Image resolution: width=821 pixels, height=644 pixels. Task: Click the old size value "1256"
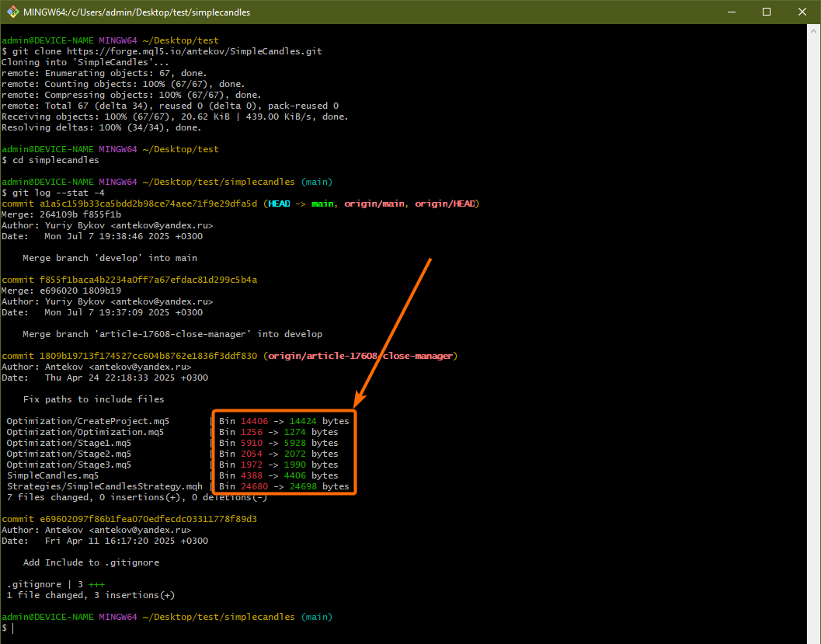point(252,432)
